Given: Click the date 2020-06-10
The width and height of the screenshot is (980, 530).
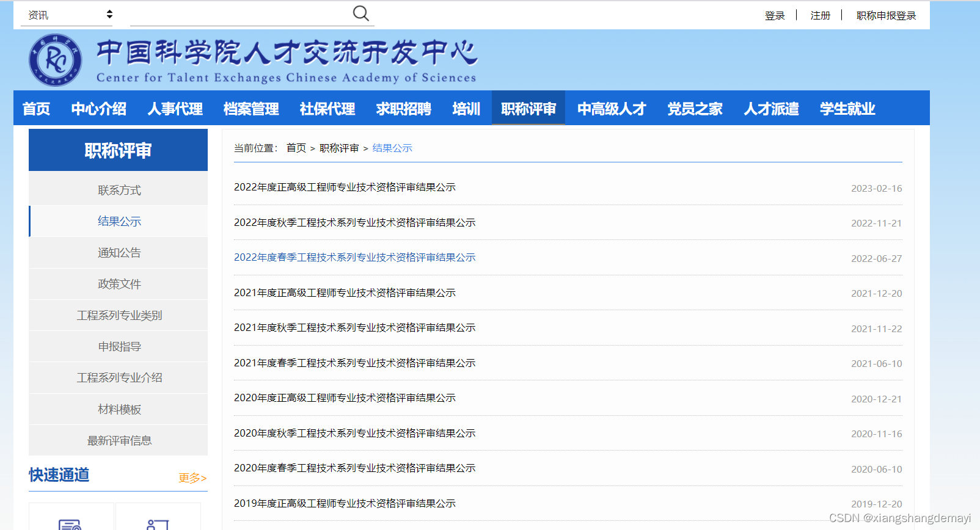Looking at the screenshot, I should tap(876, 470).
